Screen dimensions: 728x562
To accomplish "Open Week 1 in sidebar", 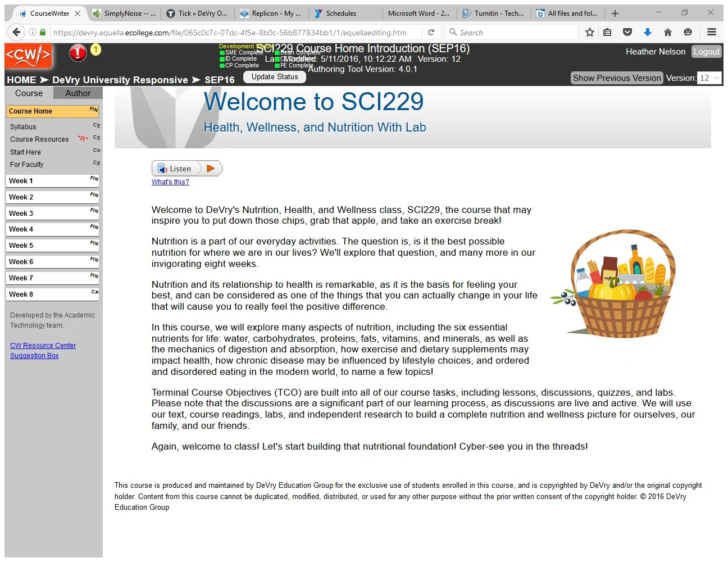I will (53, 181).
